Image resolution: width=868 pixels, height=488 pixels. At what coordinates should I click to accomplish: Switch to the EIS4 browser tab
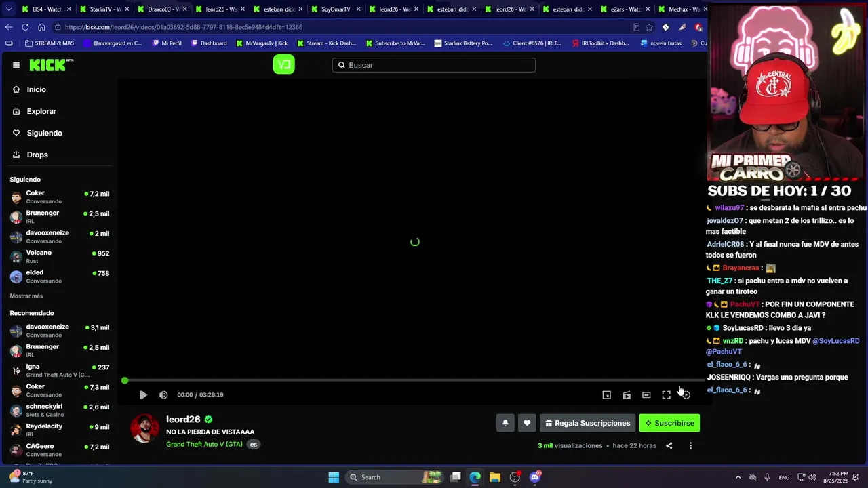[46, 9]
